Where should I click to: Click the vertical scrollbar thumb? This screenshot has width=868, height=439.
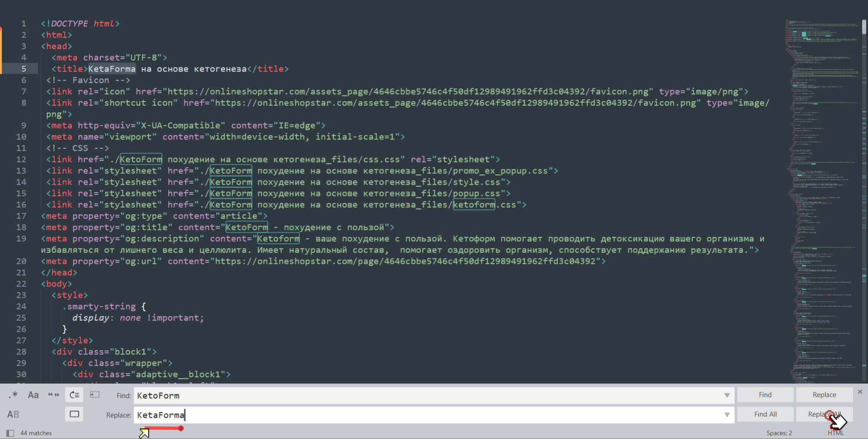click(x=864, y=26)
